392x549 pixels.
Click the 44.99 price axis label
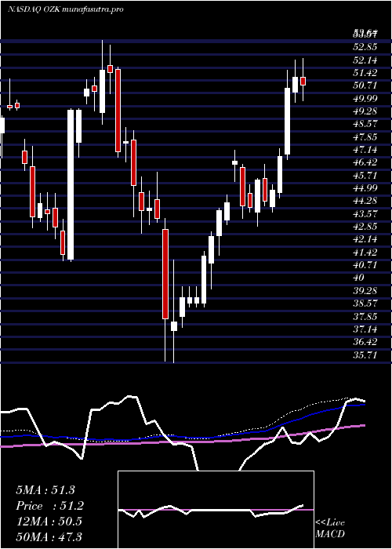(365, 188)
